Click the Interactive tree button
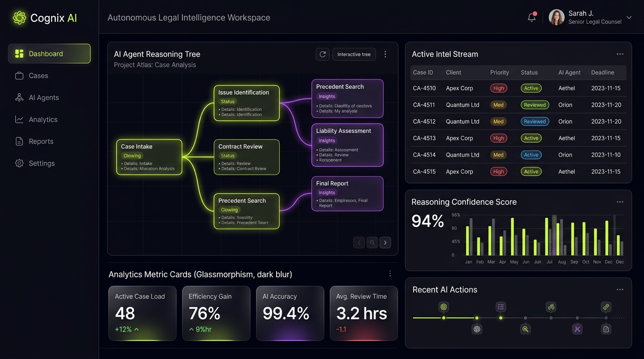This screenshot has height=359, width=644. coord(354,54)
